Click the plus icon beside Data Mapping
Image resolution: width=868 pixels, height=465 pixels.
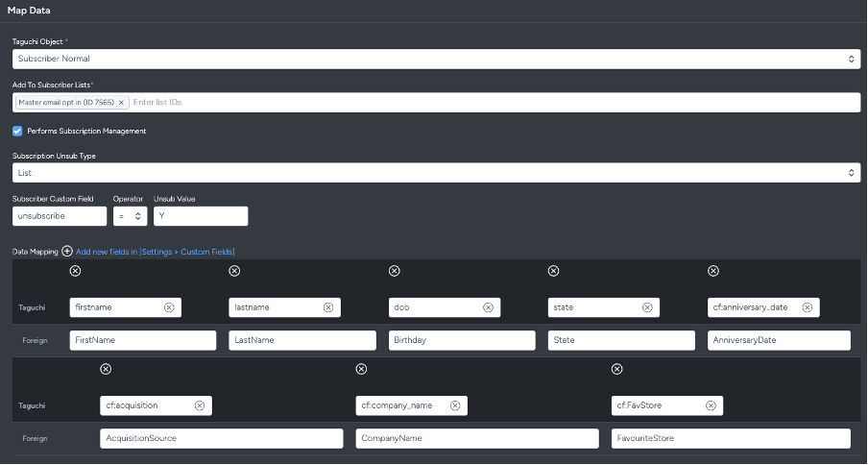(67, 252)
